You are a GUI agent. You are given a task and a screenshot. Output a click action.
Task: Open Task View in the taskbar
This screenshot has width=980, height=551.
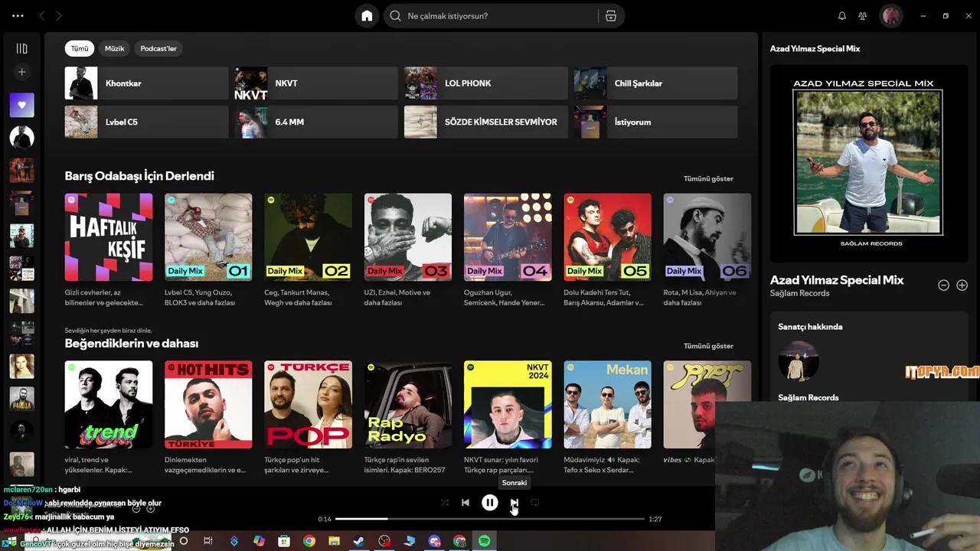(208, 541)
